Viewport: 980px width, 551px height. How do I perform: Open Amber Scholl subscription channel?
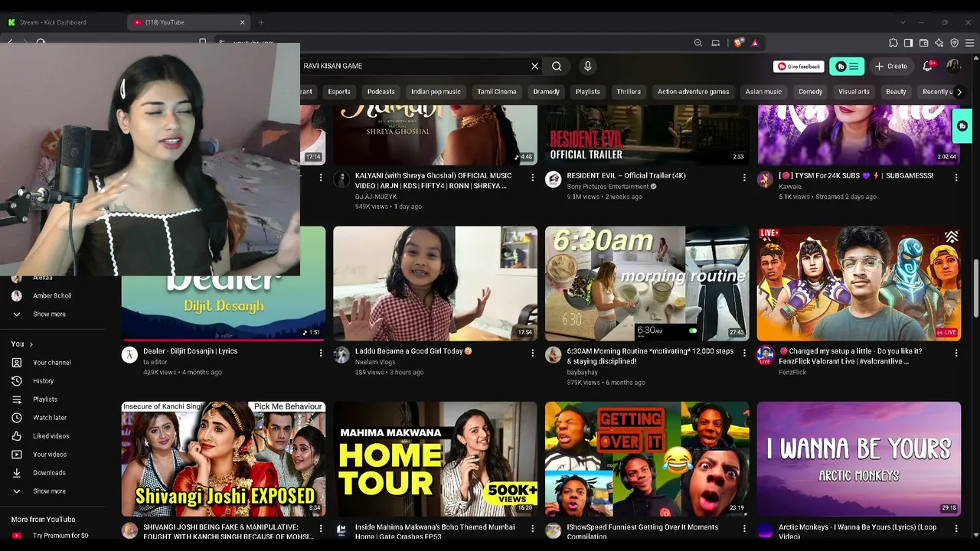point(52,296)
